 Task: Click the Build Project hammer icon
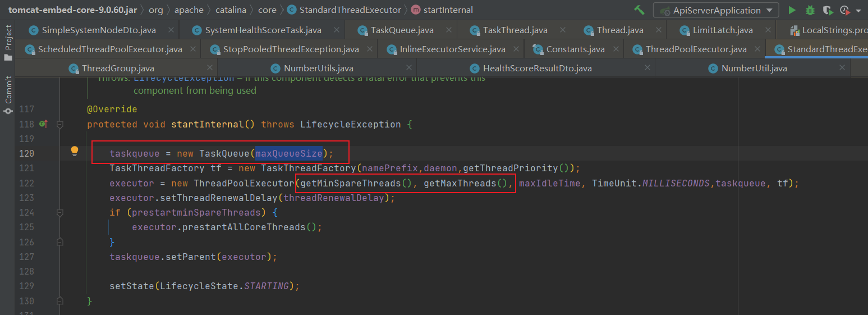click(639, 10)
